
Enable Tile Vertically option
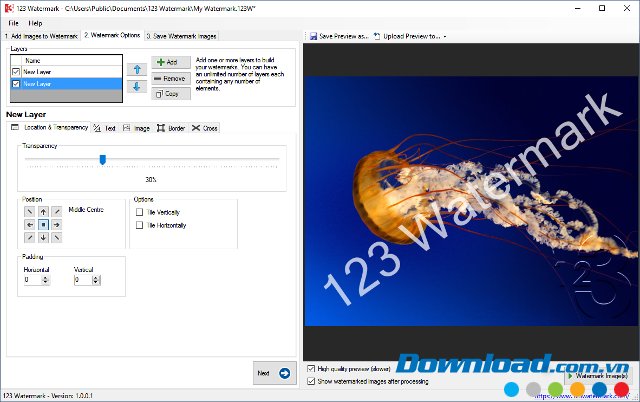[x=140, y=212]
